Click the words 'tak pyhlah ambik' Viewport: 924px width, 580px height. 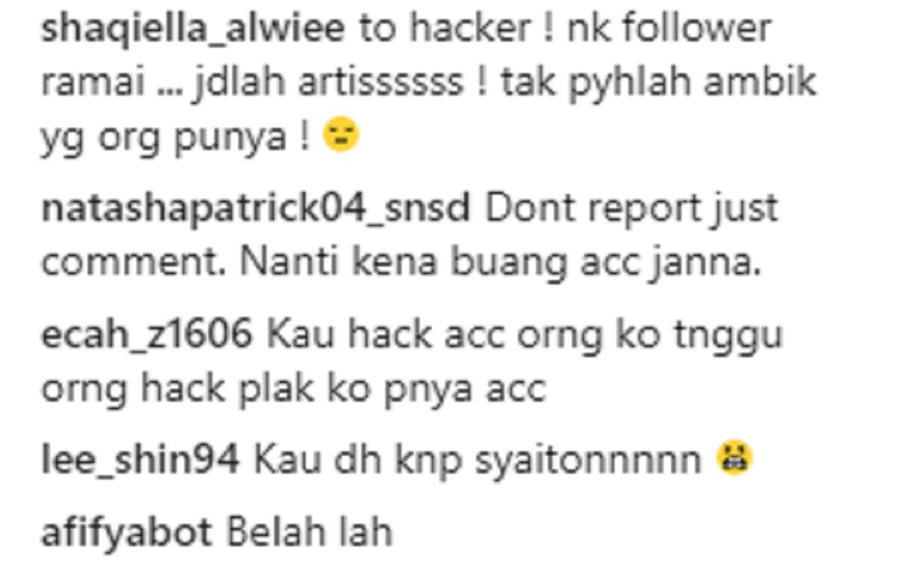click(x=658, y=82)
